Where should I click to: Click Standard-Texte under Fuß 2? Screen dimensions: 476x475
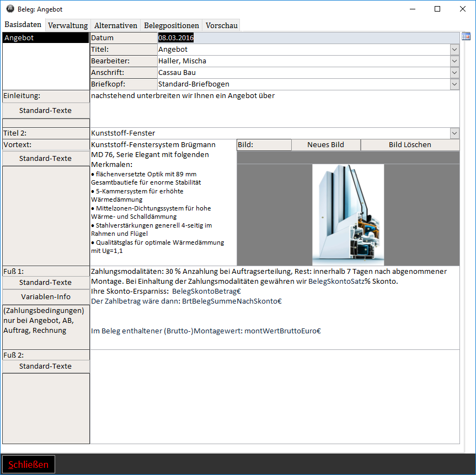46,366
